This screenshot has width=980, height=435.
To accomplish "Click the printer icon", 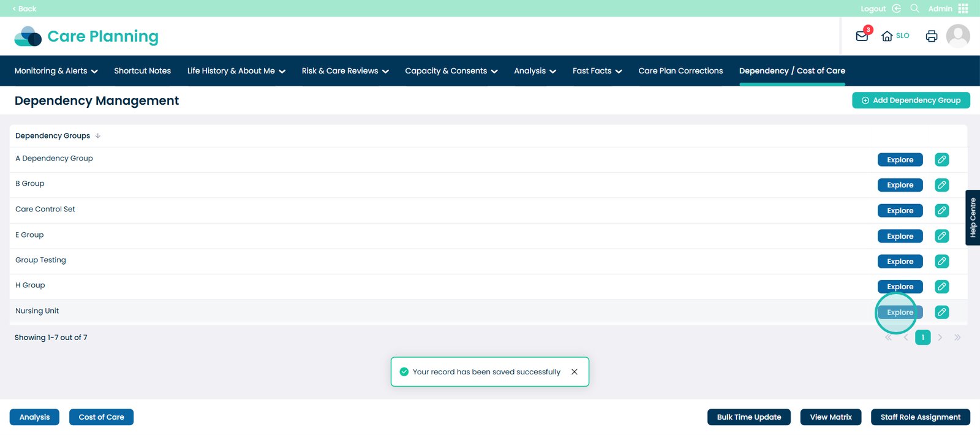I will (x=931, y=36).
